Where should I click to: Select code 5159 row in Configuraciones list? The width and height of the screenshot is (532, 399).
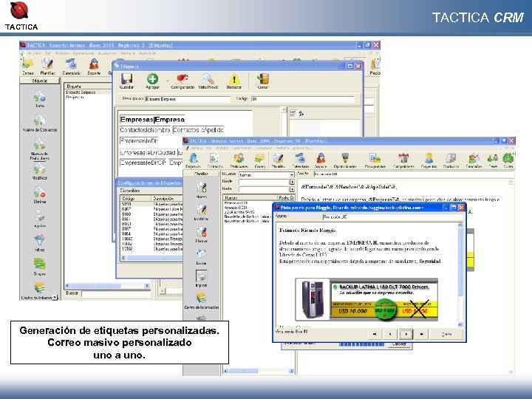(151, 204)
